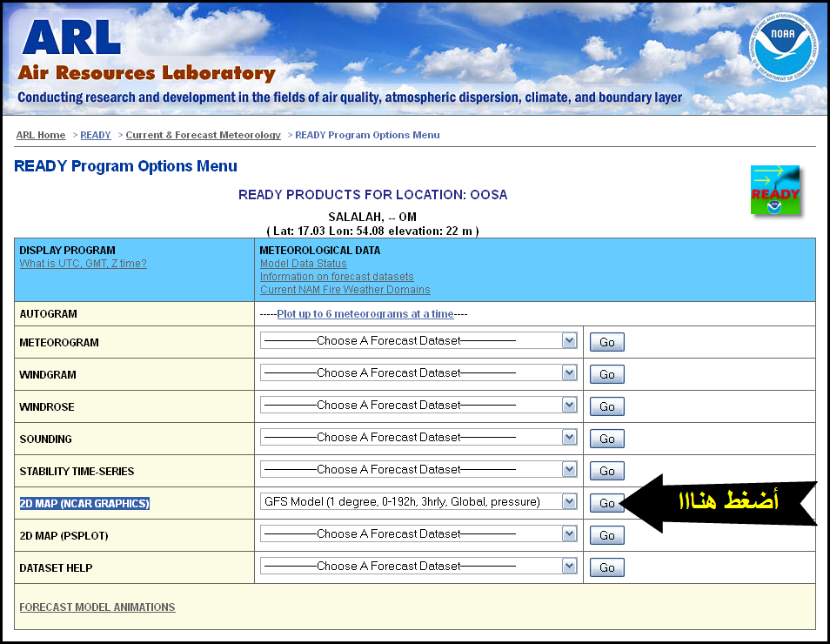This screenshot has width=830, height=644.
Task: Open the DATASET HELP dropdown
Action: pyautogui.click(x=418, y=567)
